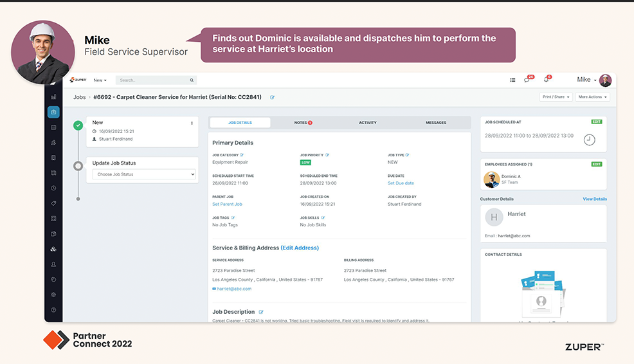Click the clock icon in Job Scheduled At

(589, 140)
